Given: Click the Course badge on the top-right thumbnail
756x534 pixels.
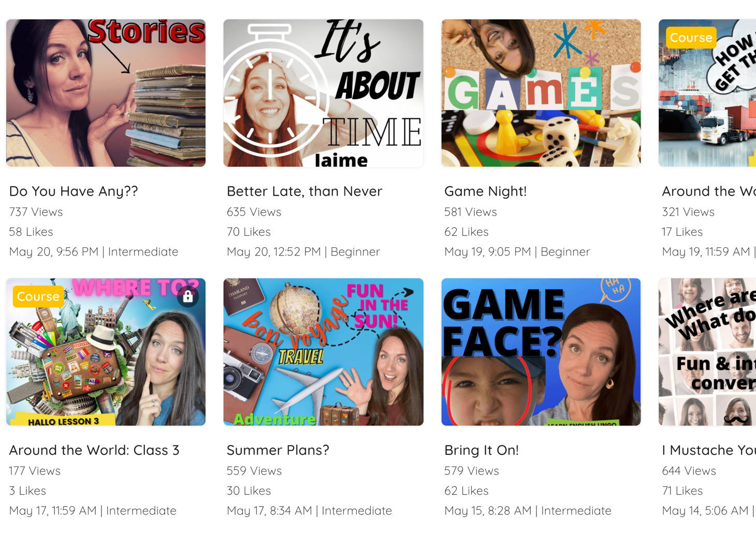Looking at the screenshot, I should [x=691, y=38].
